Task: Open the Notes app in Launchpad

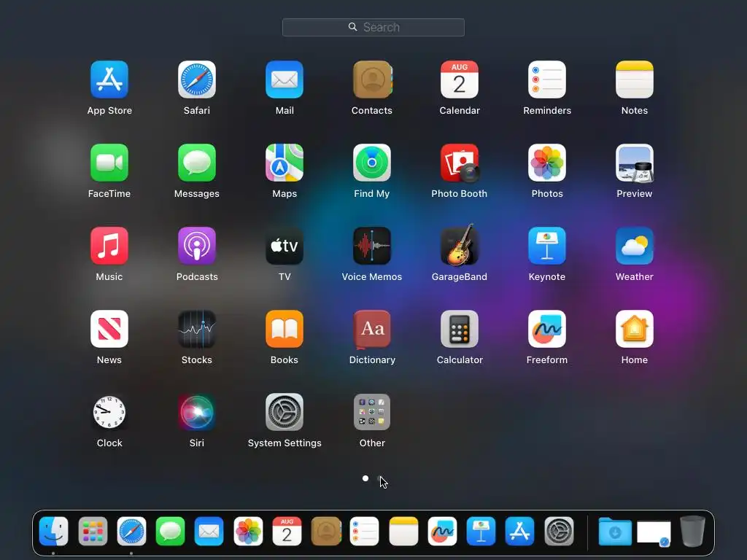Action: coord(635,79)
